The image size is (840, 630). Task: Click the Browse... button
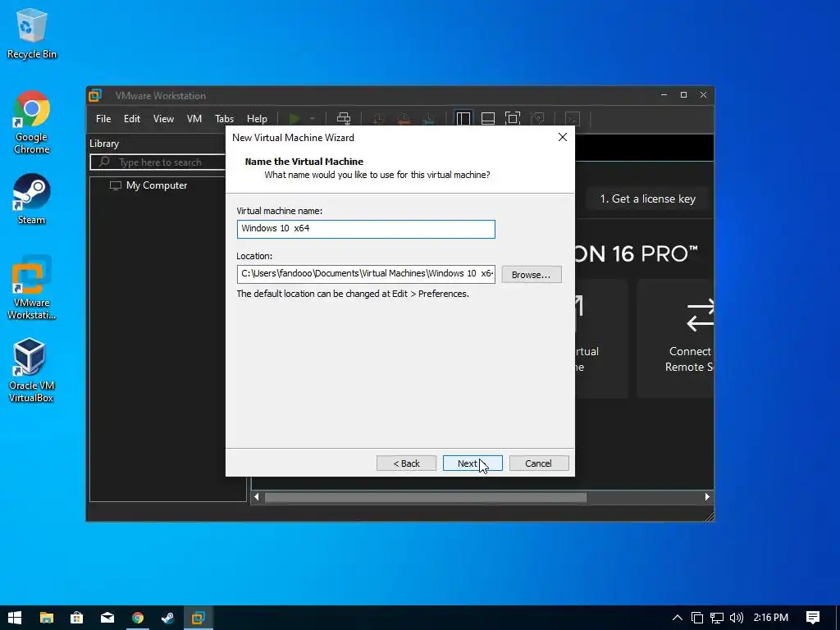coord(532,274)
